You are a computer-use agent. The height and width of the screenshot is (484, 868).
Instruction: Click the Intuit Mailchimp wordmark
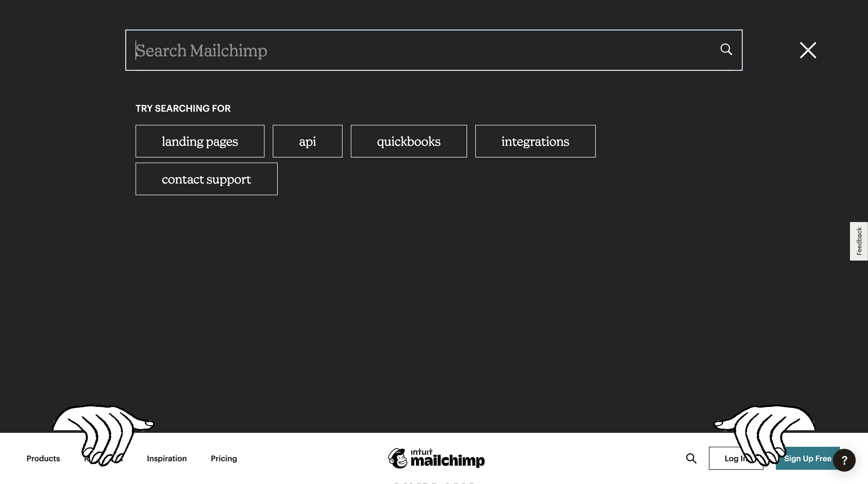(447, 459)
